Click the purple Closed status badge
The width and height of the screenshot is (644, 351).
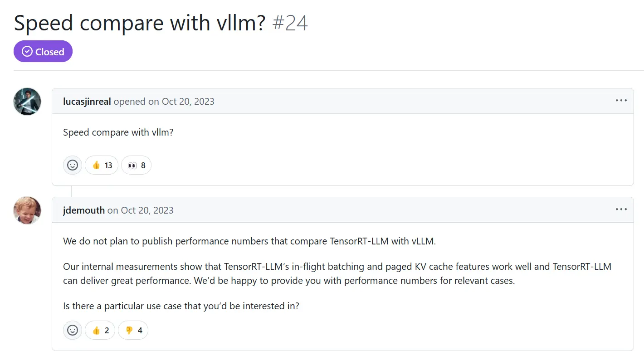pyautogui.click(x=43, y=52)
